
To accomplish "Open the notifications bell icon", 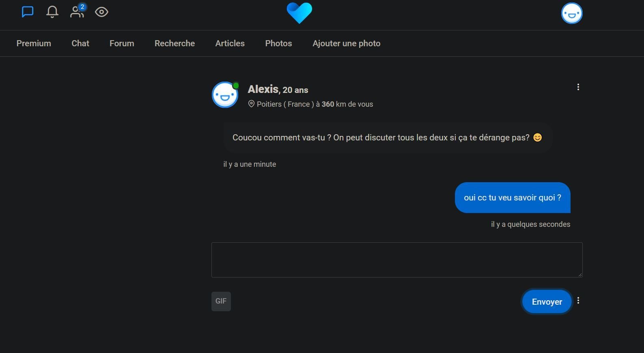I will [x=52, y=12].
